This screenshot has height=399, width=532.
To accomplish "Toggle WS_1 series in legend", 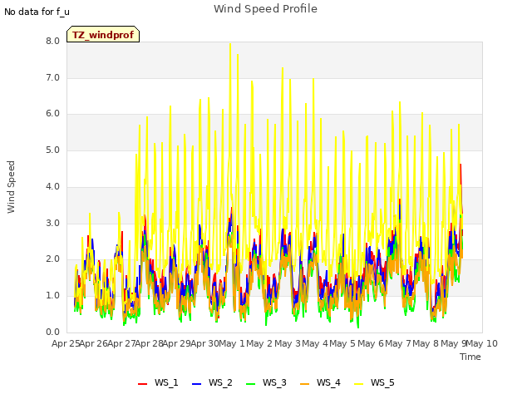I will (x=158, y=382).
